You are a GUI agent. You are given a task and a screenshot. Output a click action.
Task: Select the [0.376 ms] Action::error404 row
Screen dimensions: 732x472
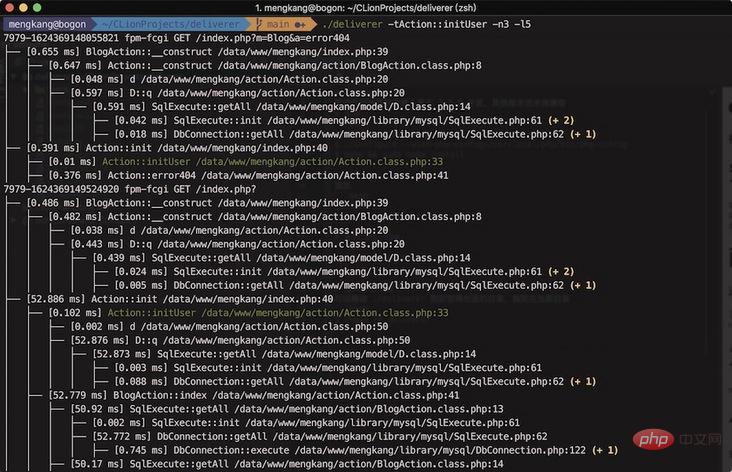coord(248,176)
